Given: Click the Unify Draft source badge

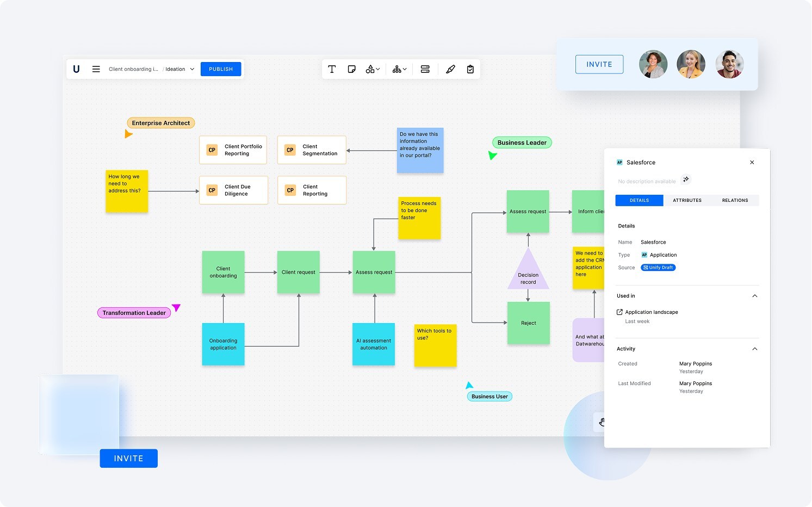Looking at the screenshot, I should (658, 267).
